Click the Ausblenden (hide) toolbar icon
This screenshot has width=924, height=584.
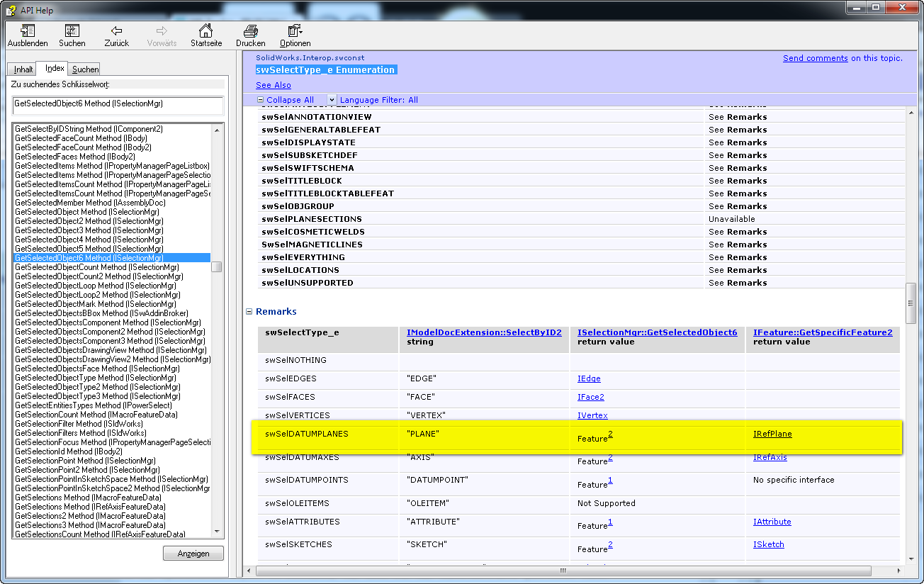click(x=28, y=31)
